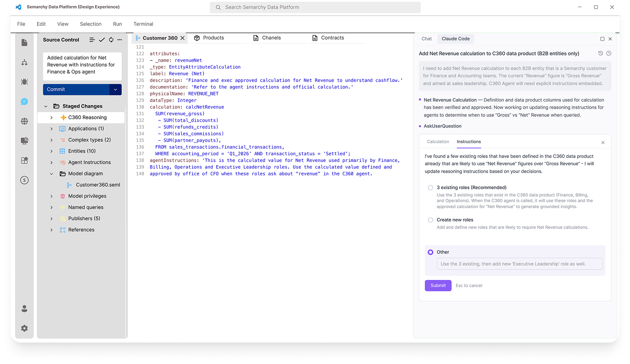
Task: Click the commit message text box
Action: [x=82, y=66]
